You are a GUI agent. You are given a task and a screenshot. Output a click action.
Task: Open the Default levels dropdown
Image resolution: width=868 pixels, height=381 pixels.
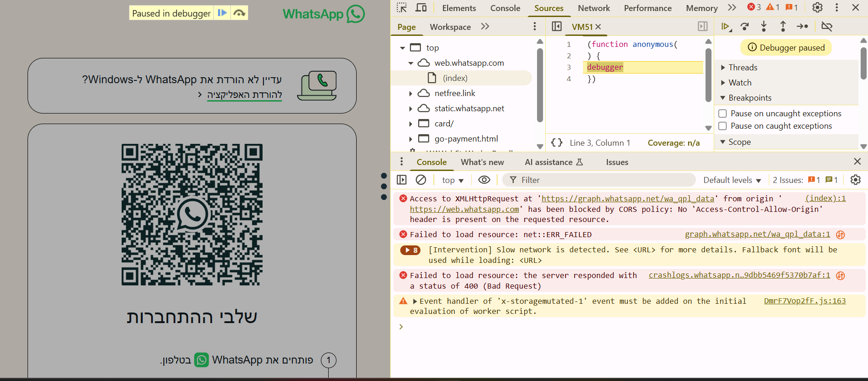point(732,180)
